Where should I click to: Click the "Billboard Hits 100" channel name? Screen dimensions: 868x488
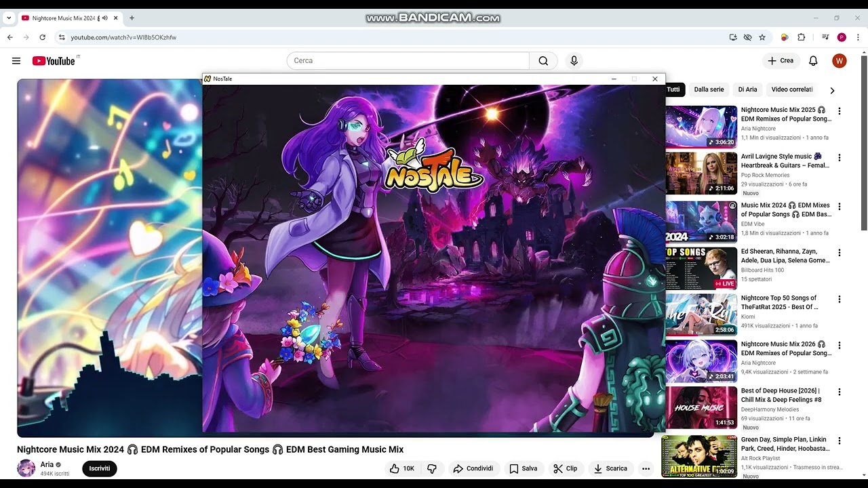pyautogui.click(x=762, y=270)
